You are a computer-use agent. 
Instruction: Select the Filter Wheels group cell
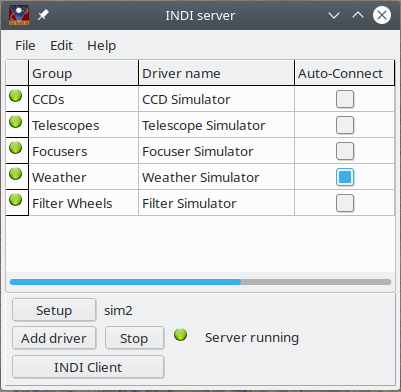(83, 203)
